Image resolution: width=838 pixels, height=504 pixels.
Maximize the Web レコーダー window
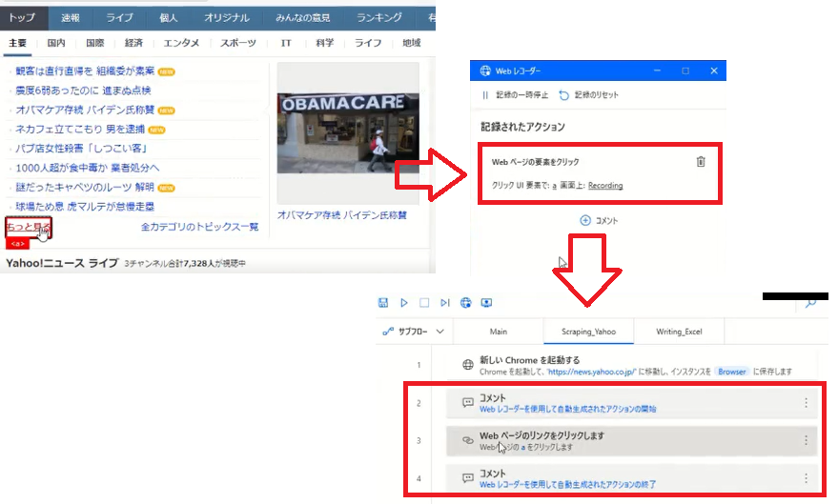[x=685, y=71]
